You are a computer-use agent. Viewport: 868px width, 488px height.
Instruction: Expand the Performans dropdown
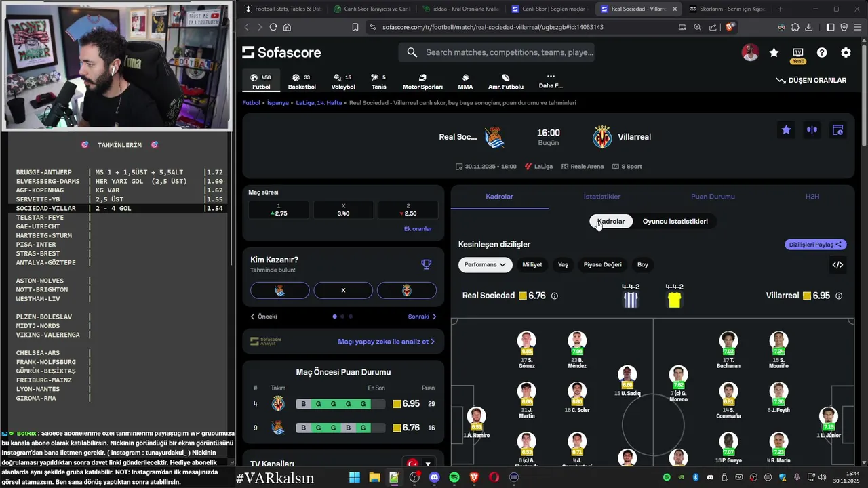485,265
